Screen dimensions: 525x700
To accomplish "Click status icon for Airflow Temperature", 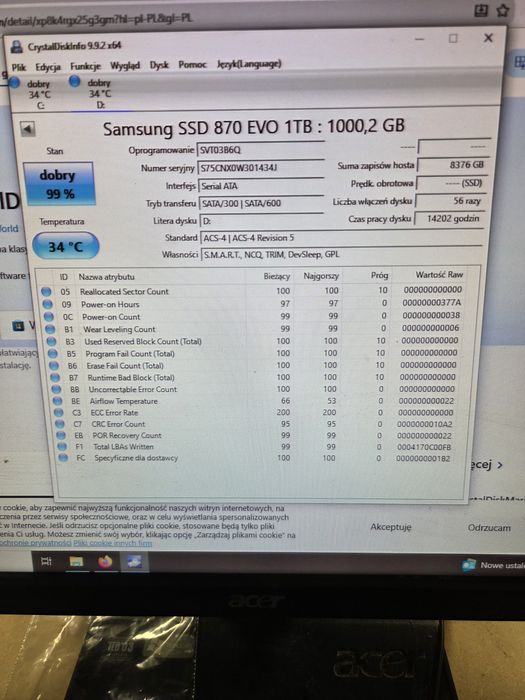I will pyautogui.click(x=58, y=401).
